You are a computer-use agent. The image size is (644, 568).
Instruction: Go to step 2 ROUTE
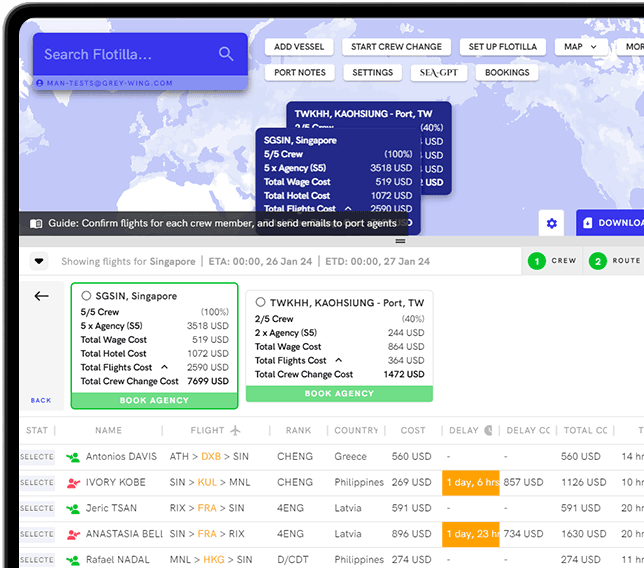tap(614, 261)
